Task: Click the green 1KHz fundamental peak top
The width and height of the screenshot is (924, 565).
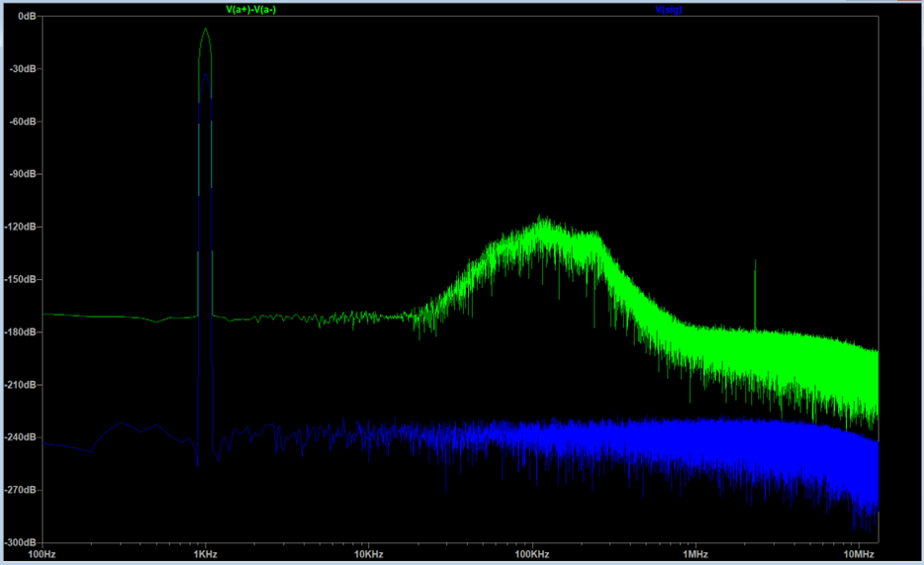Action: [205, 30]
